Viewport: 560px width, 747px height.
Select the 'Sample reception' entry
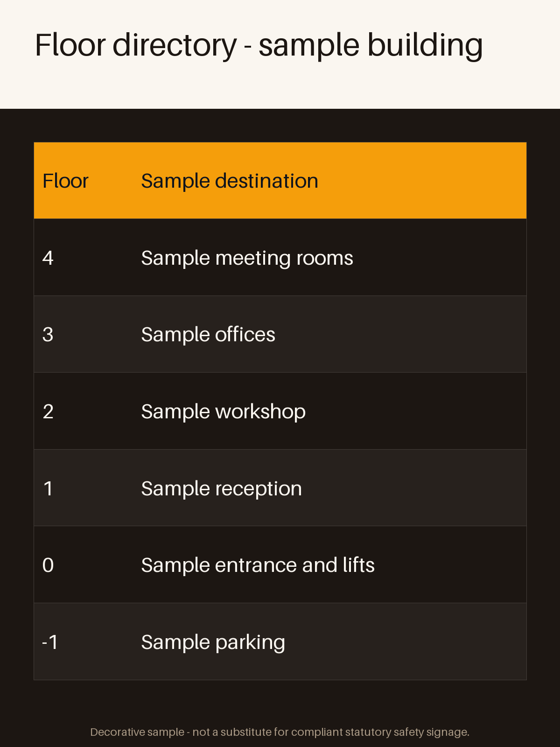tap(222, 488)
